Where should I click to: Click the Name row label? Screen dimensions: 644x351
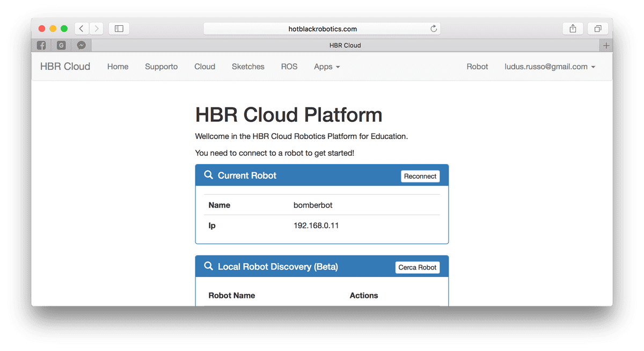(x=219, y=205)
